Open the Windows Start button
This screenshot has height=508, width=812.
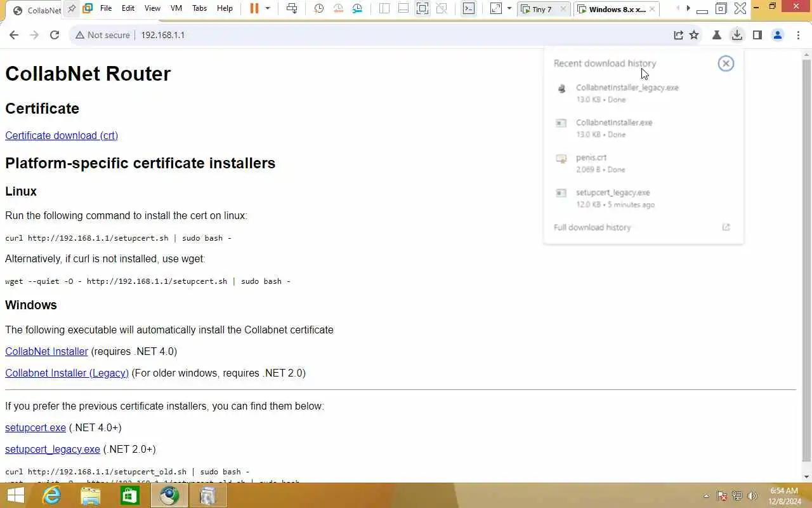tap(15, 495)
